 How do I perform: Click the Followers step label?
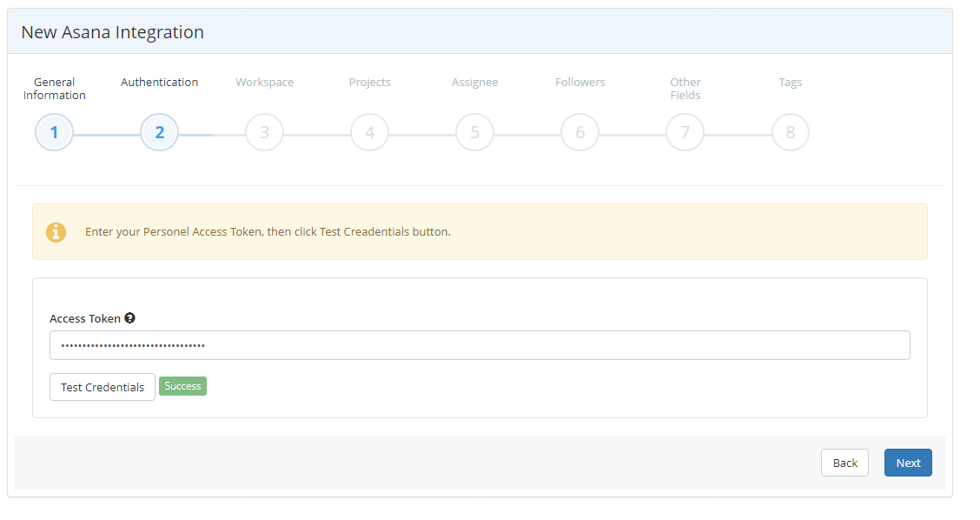coord(579,82)
